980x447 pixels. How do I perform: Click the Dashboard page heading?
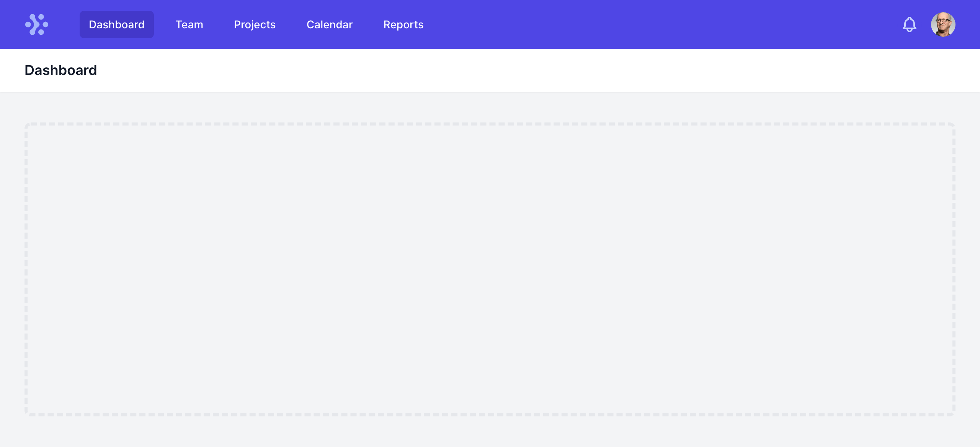pos(60,70)
